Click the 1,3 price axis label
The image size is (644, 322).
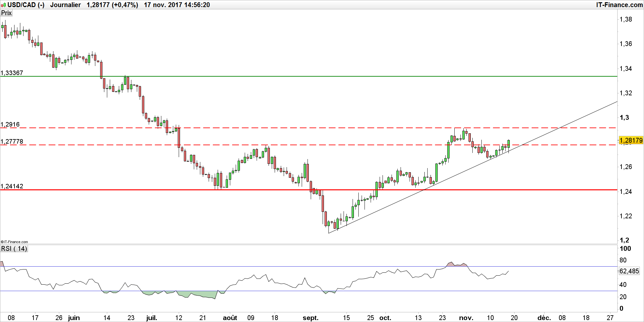(x=624, y=118)
